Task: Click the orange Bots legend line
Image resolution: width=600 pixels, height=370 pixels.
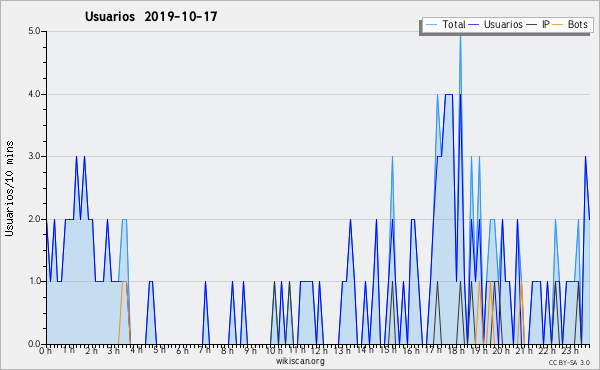Action: 558,25
